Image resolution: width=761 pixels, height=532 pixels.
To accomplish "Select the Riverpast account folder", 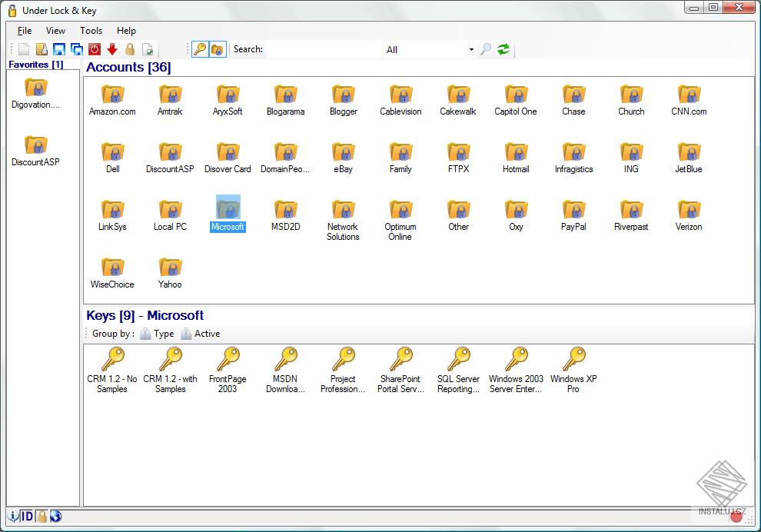I will 631,216.
